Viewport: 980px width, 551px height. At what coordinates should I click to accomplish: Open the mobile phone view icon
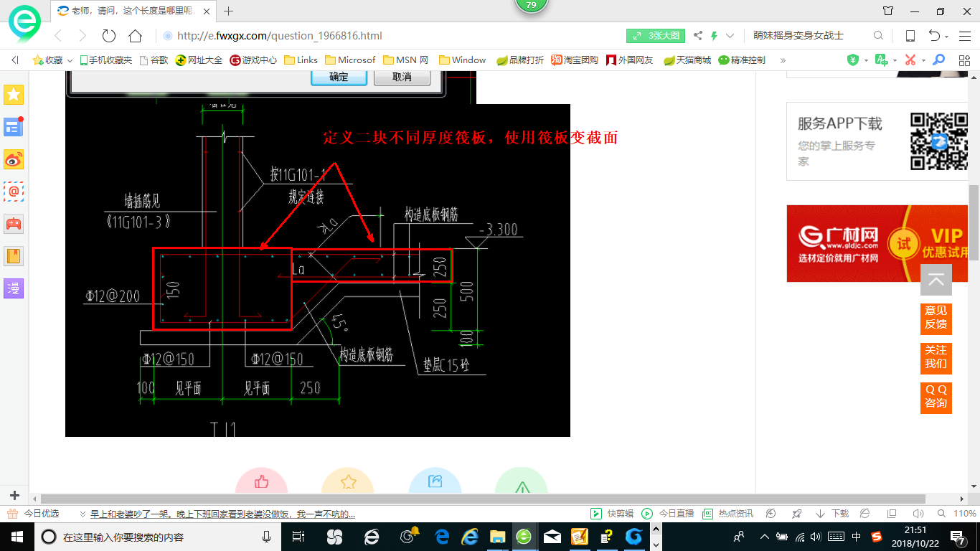(x=910, y=36)
